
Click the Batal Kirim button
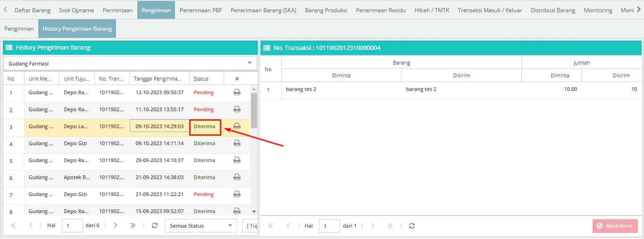point(615,226)
